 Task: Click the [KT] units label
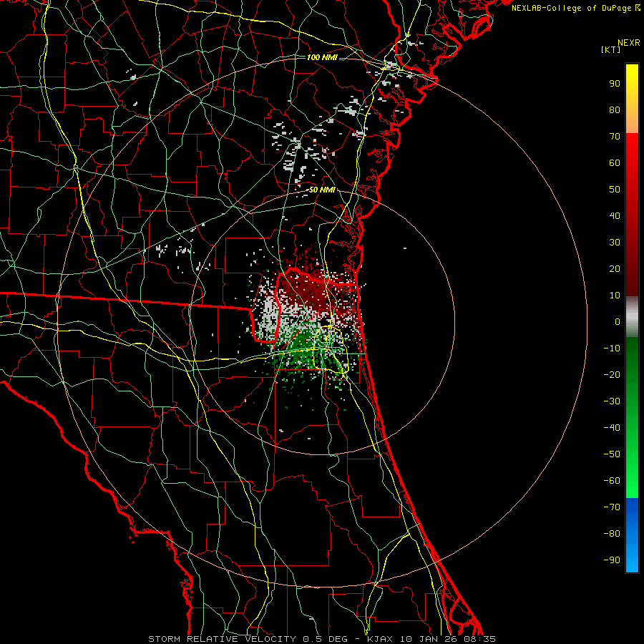tap(611, 49)
